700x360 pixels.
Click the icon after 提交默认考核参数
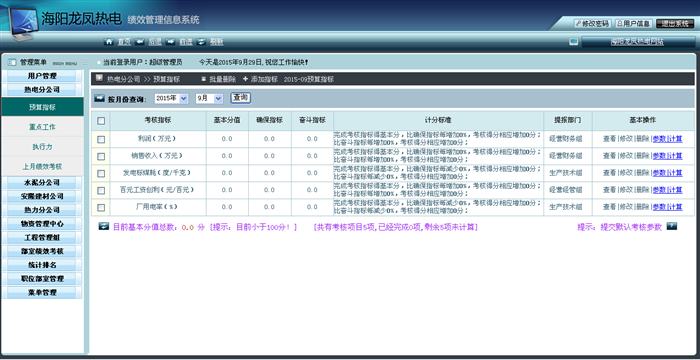[672, 226]
